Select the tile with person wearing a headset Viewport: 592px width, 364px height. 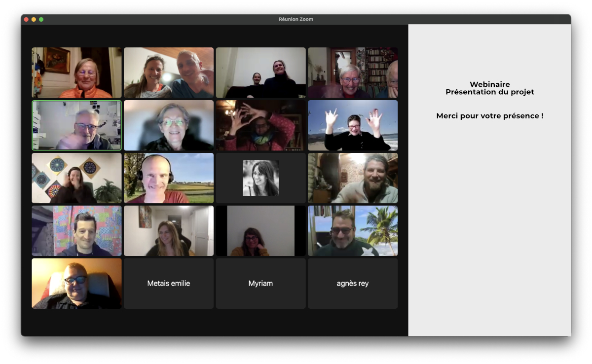(169, 178)
